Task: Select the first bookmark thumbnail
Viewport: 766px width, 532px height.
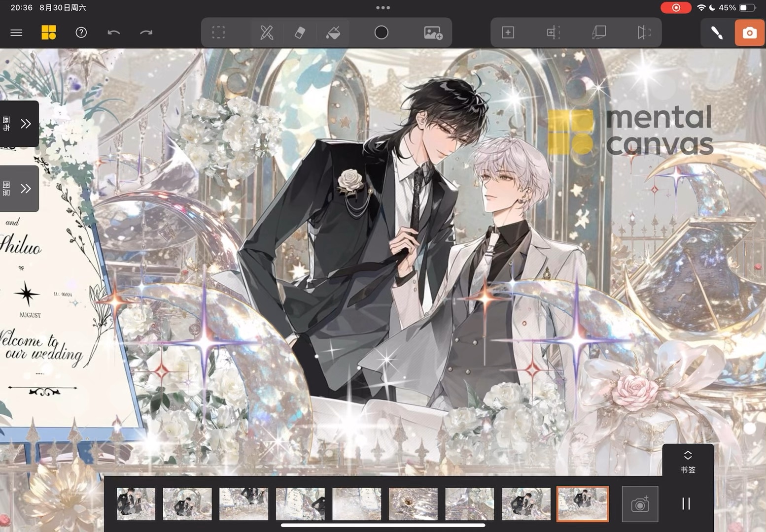Action: (x=136, y=504)
